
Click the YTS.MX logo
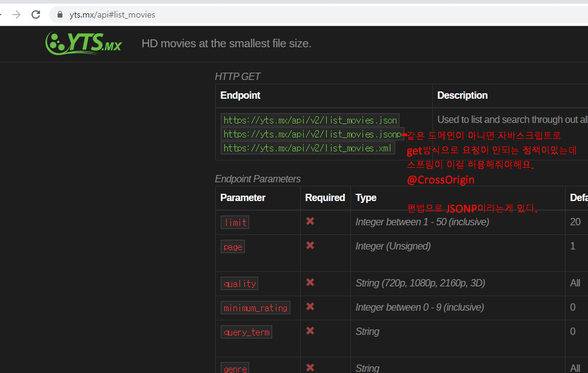(83, 43)
